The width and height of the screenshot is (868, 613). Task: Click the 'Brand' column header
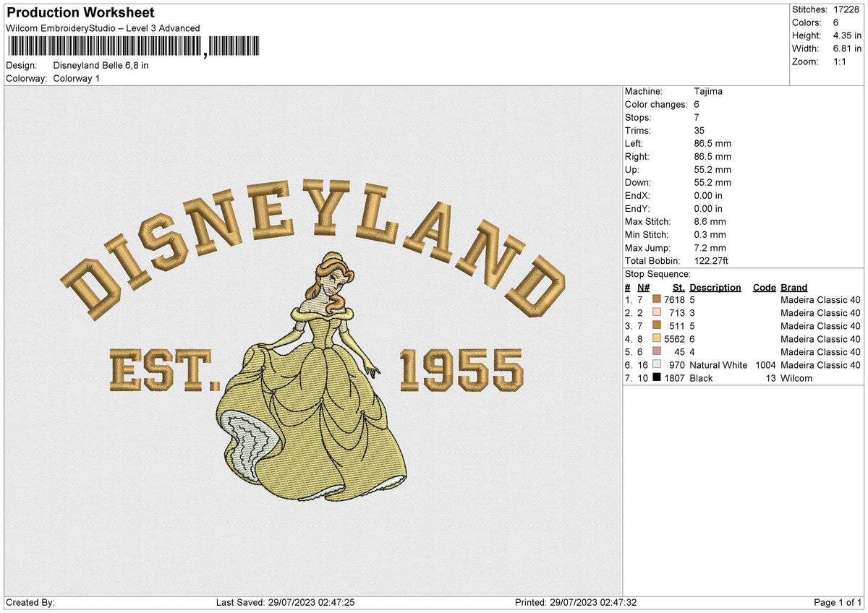click(793, 287)
